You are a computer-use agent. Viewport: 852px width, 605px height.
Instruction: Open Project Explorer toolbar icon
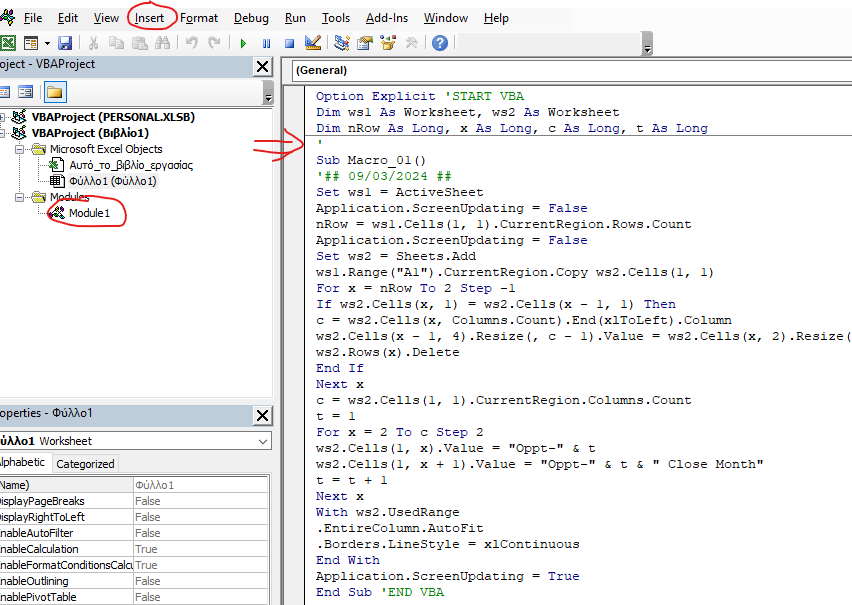342,43
